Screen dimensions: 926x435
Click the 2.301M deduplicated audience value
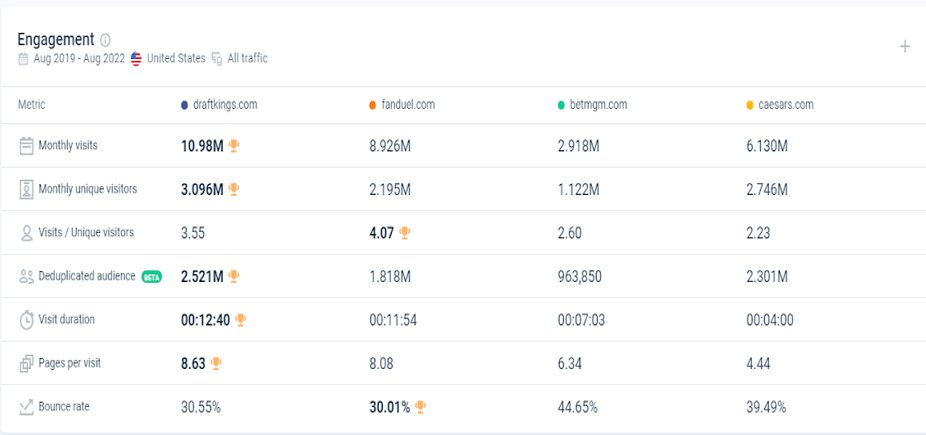pos(767,276)
